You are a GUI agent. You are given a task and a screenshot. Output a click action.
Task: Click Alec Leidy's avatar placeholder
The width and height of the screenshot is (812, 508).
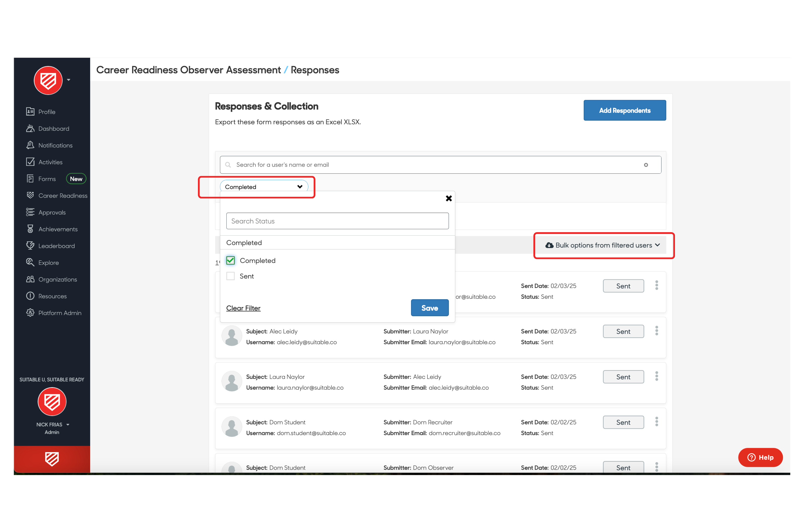click(x=231, y=336)
